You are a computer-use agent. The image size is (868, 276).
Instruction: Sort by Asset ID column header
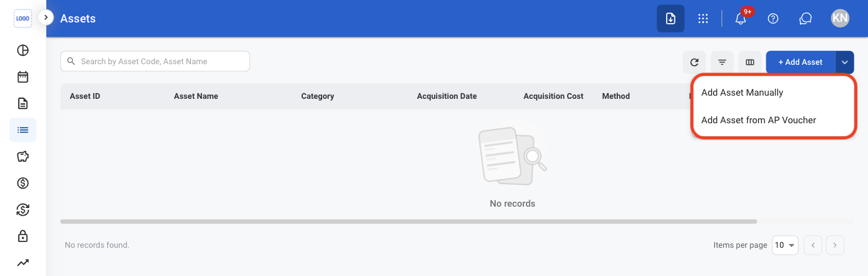pyautogui.click(x=85, y=96)
